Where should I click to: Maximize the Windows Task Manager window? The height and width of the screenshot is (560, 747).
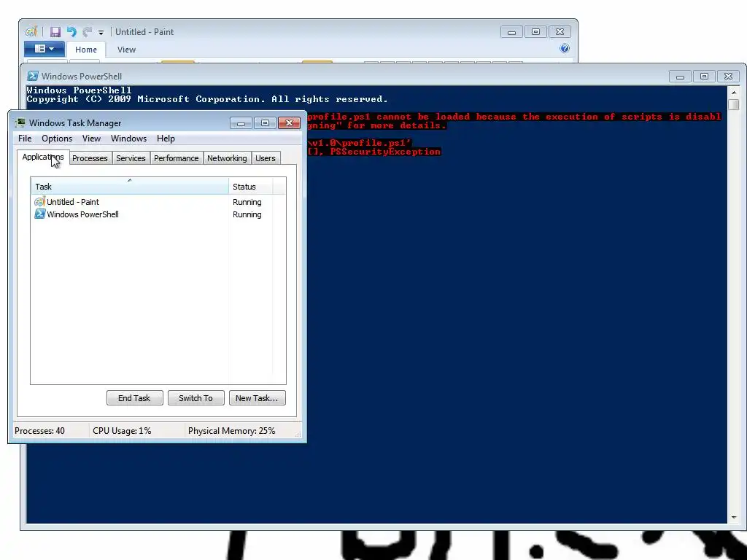pos(265,122)
